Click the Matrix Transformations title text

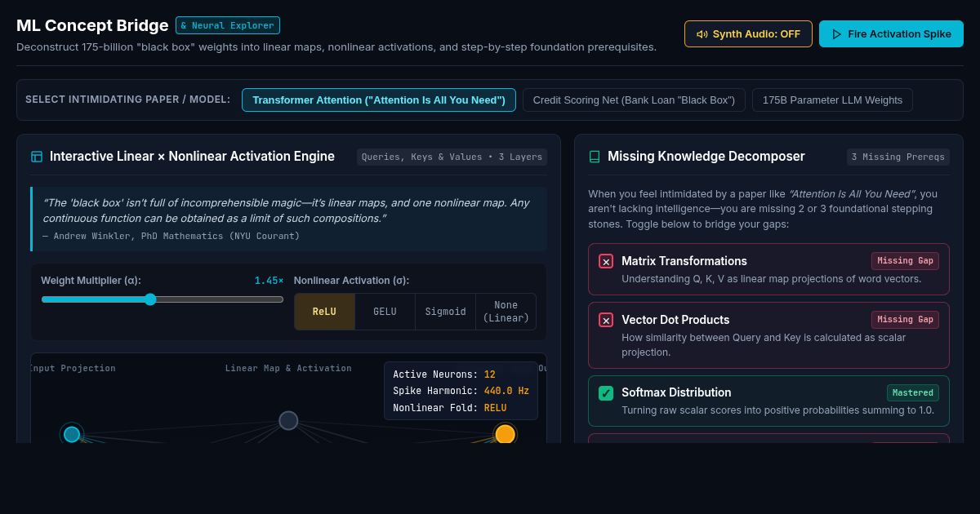coord(684,261)
